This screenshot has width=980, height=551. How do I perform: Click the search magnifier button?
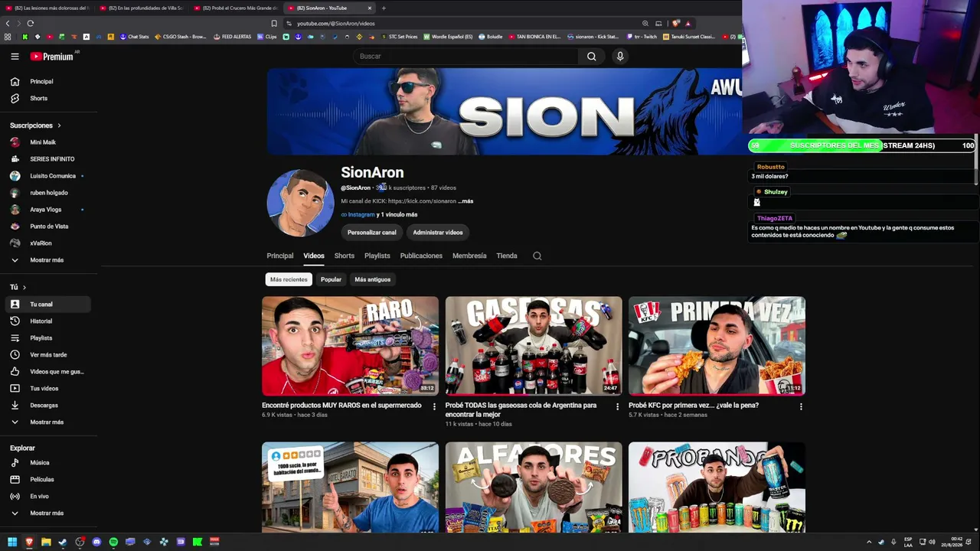pyautogui.click(x=591, y=56)
